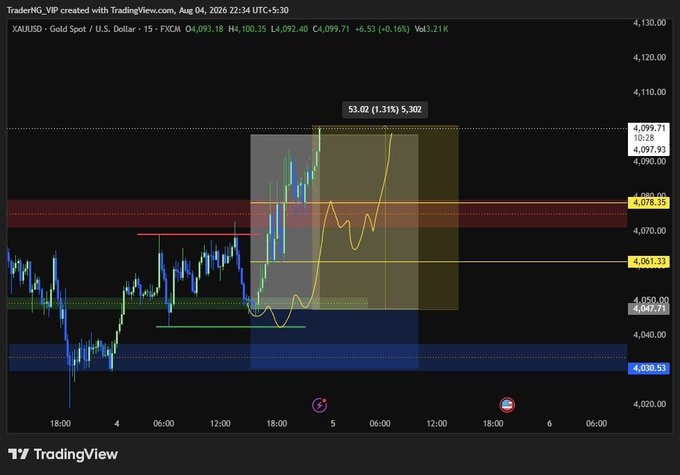Click the day 5 time axis label
The width and height of the screenshot is (680, 475).
pos(333,423)
